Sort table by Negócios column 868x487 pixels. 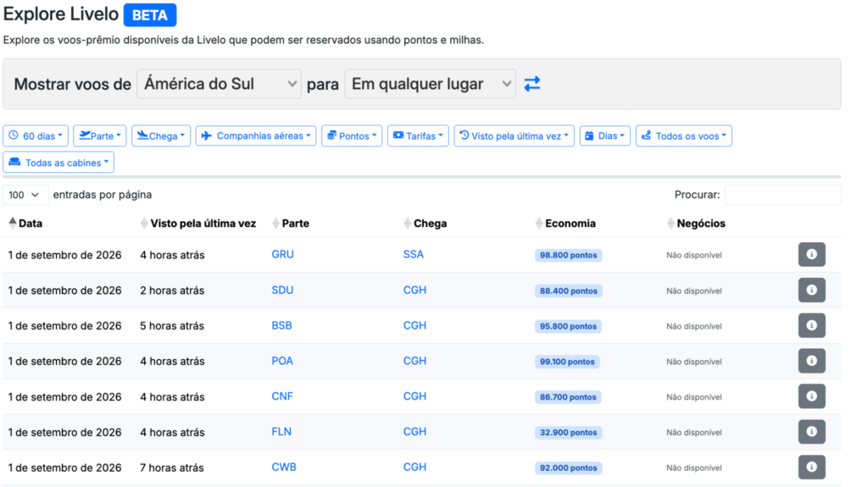(696, 223)
